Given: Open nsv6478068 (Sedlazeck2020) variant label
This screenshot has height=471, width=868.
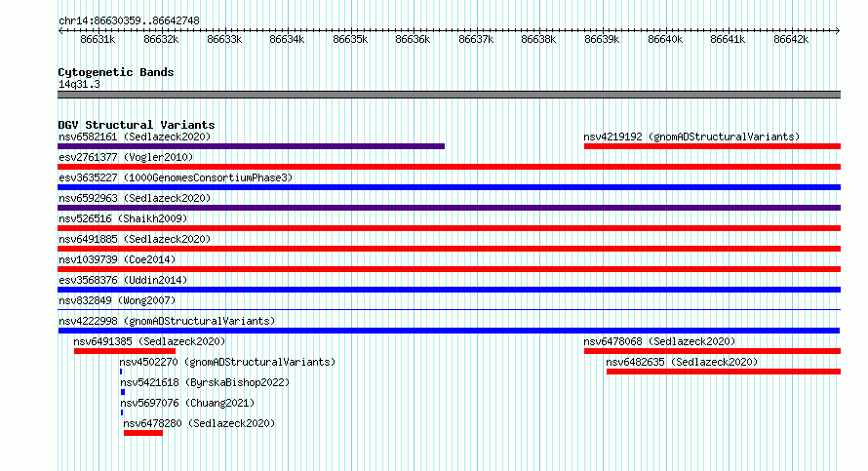Looking at the screenshot, I should pos(659,341).
